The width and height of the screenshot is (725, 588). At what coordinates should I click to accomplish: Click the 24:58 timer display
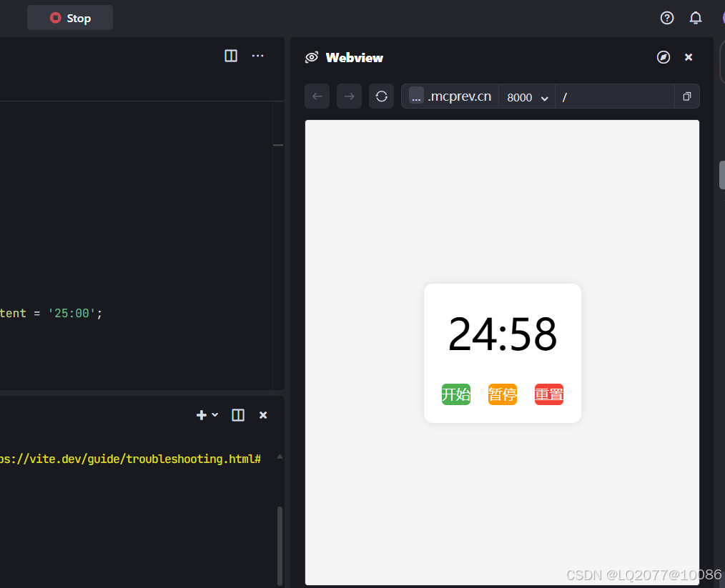click(x=503, y=334)
